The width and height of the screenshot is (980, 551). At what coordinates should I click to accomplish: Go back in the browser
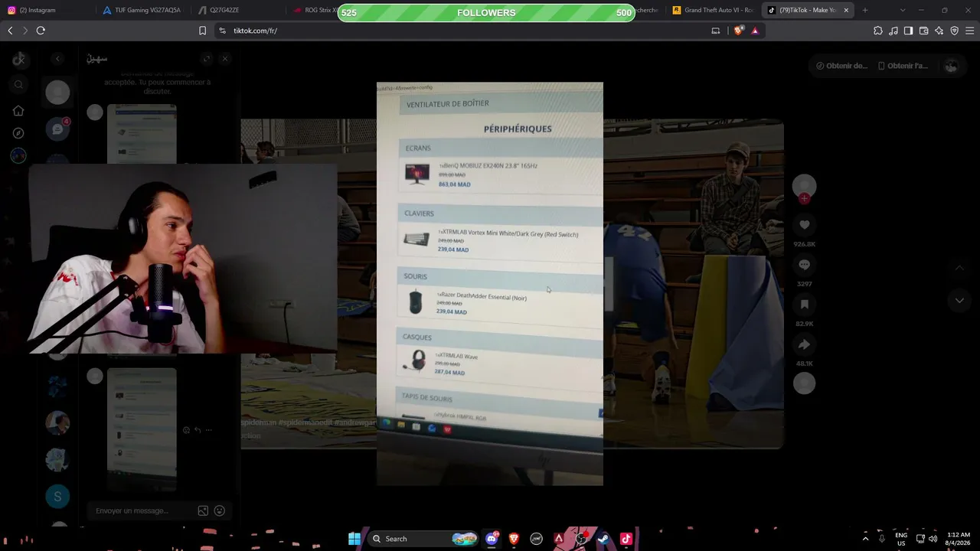pos(10,31)
